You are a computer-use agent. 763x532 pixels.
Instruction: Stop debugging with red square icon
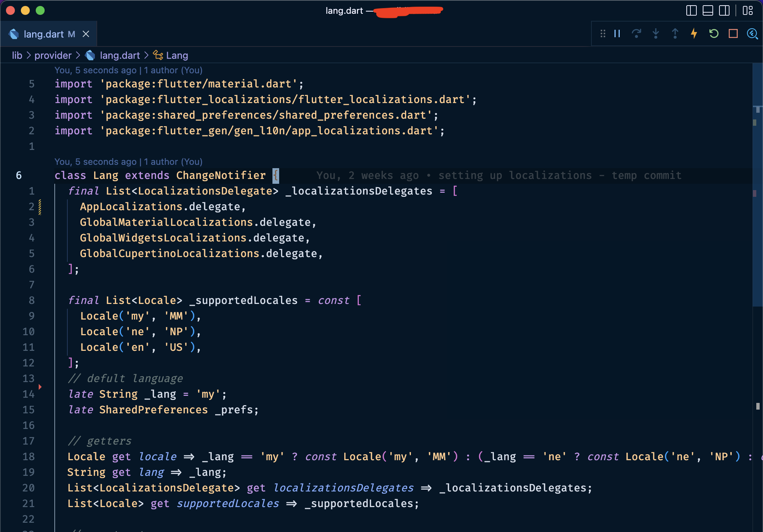733,34
